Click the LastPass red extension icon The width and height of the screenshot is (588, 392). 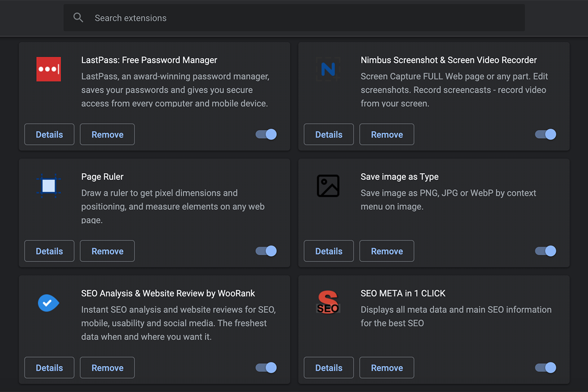click(x=49, y=69)
